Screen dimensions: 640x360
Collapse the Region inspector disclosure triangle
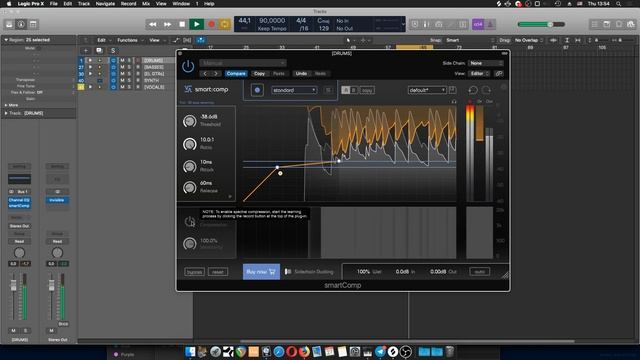click(6, 40)
